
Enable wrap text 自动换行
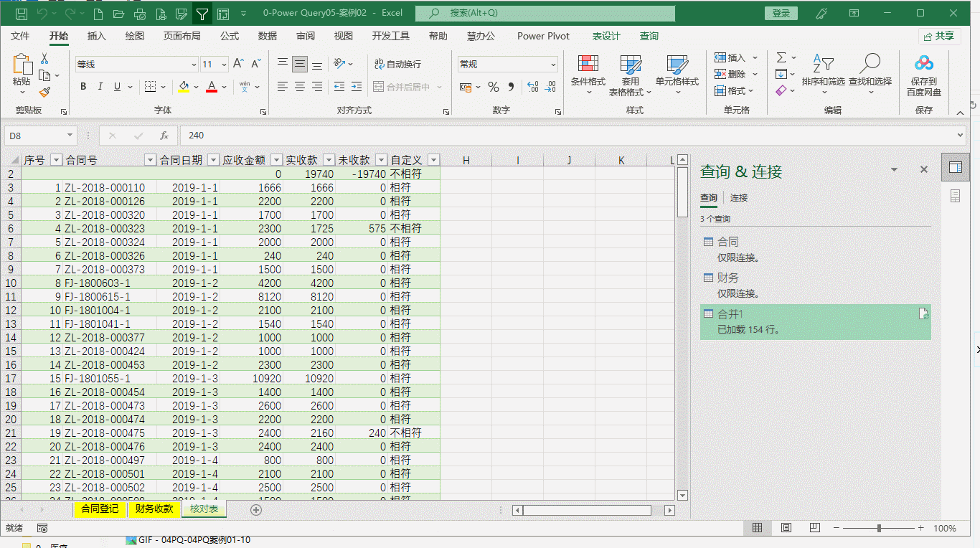[x=398, y=64]
